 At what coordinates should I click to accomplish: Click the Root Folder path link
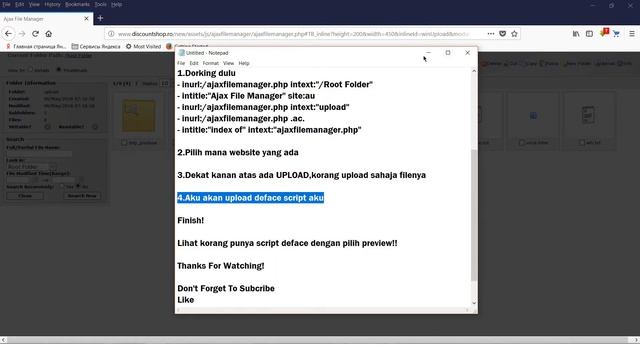coord(79,56)
